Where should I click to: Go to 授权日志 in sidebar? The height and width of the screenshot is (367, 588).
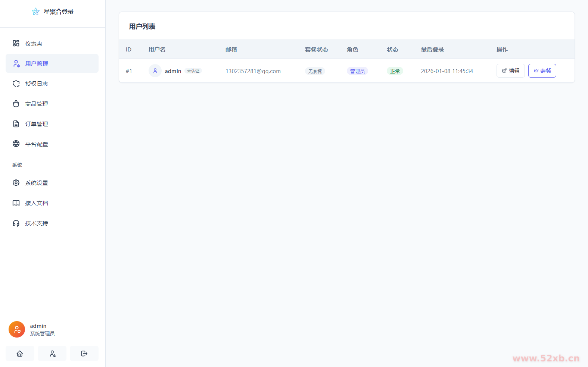[x=37, y=84]
